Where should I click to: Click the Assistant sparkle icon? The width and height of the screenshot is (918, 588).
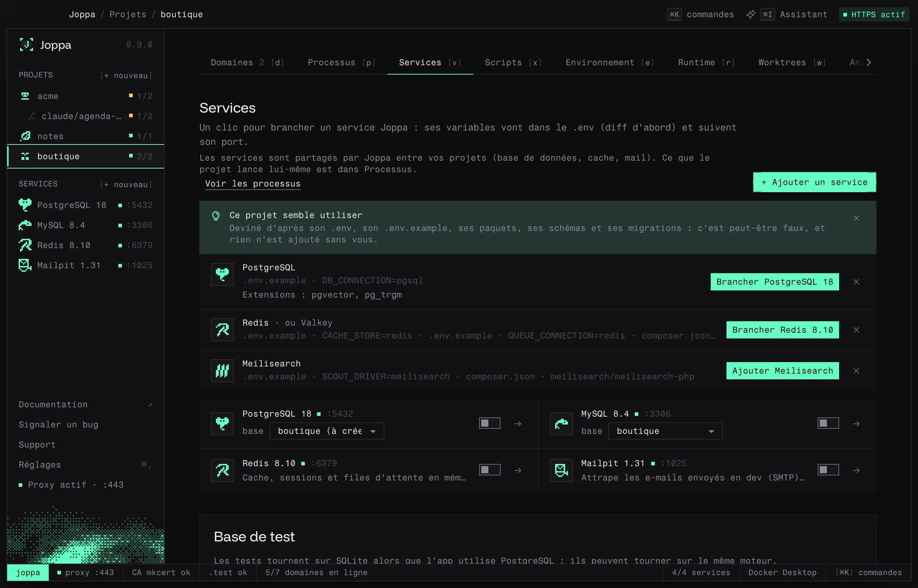point(751,14)
